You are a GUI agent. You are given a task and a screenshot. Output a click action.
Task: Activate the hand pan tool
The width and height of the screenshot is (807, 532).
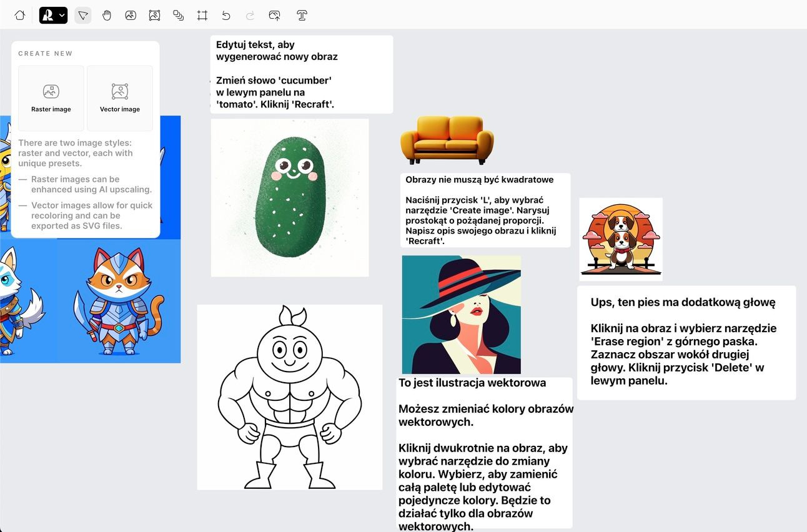pyautogui.click(x=107, y=15)
